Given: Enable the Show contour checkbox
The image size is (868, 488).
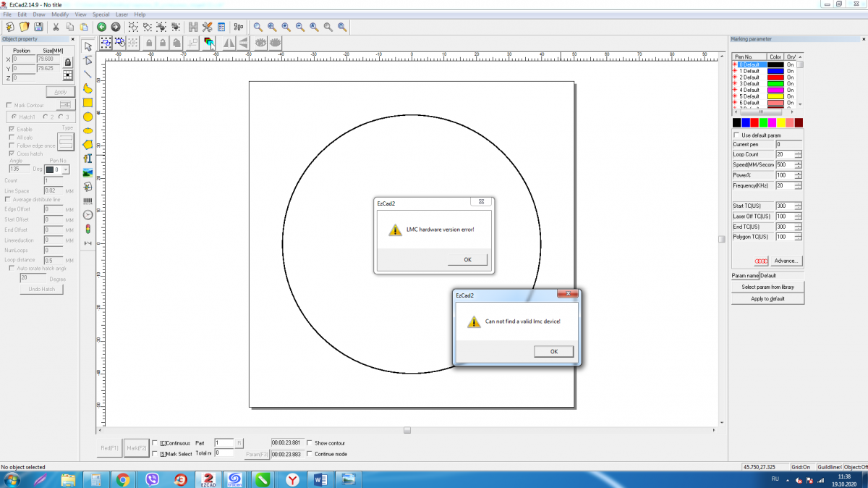Looking at the screenshot, I should [x=310, y=443].
